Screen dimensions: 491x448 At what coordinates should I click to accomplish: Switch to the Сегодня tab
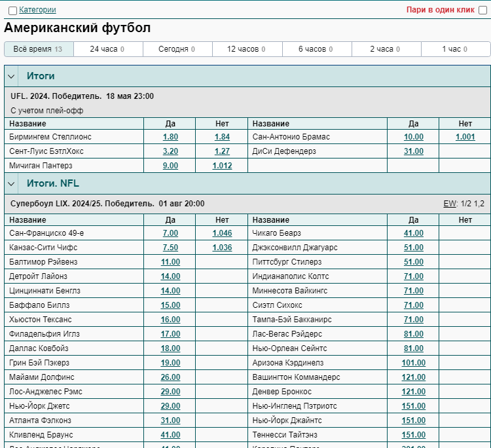pyautogui.click(x=177, y=49)
